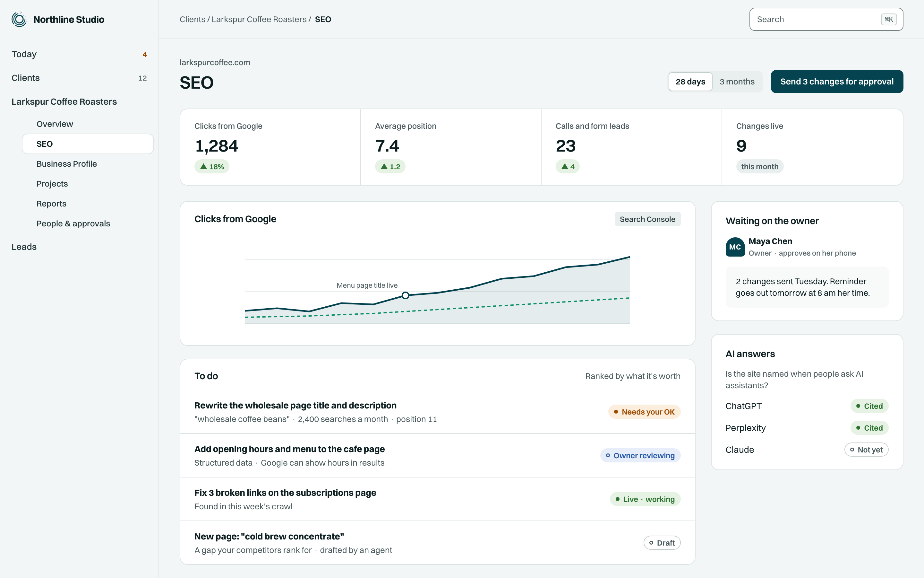The image size is (924, 578).
Task: Focus the Search input field
Action: 826,19
